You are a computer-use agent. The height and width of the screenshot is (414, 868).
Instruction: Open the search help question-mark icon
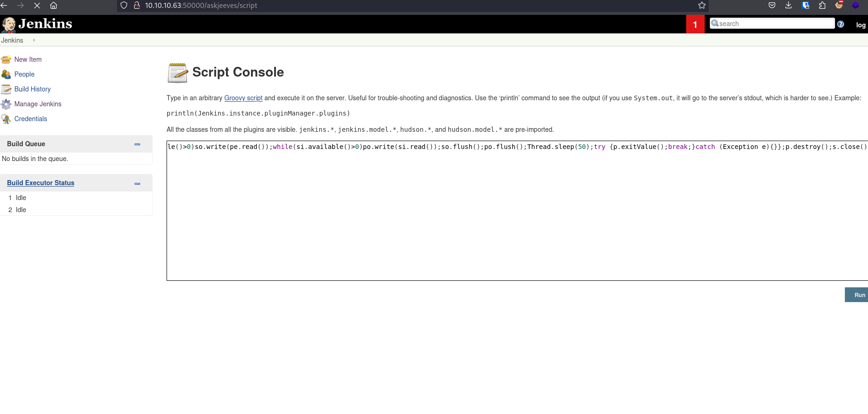coord(841,24)
